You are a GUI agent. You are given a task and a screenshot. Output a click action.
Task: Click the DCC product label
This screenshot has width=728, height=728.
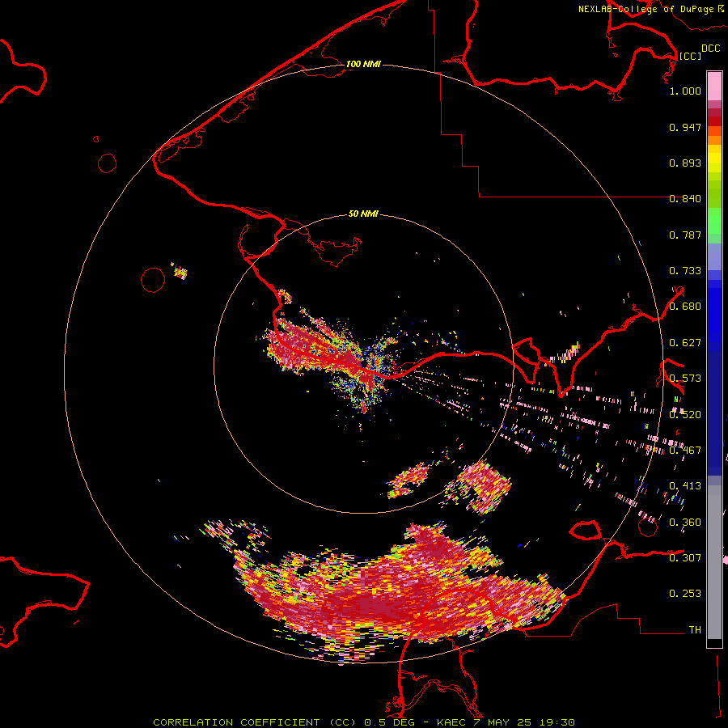(x=711, y=49)
